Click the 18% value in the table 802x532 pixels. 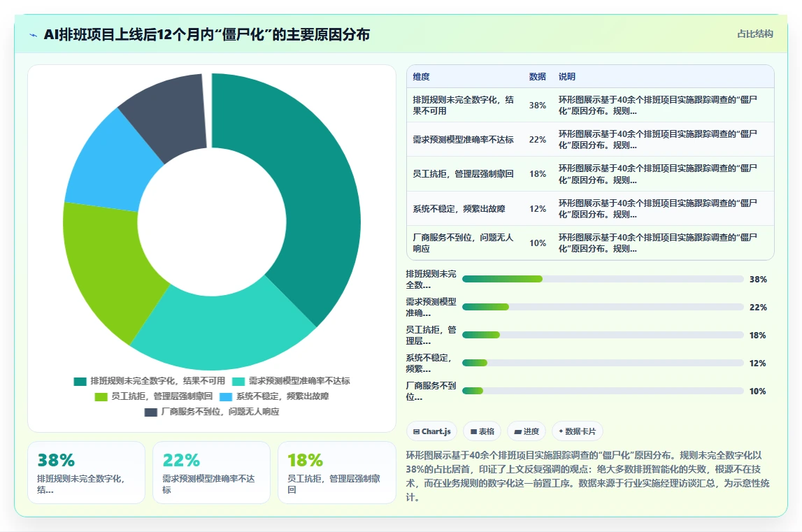click(x=538, y=174)
